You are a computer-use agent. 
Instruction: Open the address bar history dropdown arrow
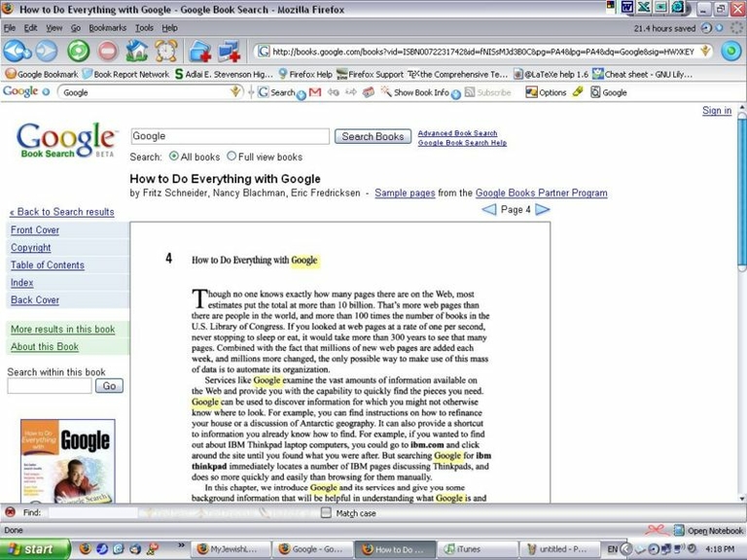tap(705, 51)
